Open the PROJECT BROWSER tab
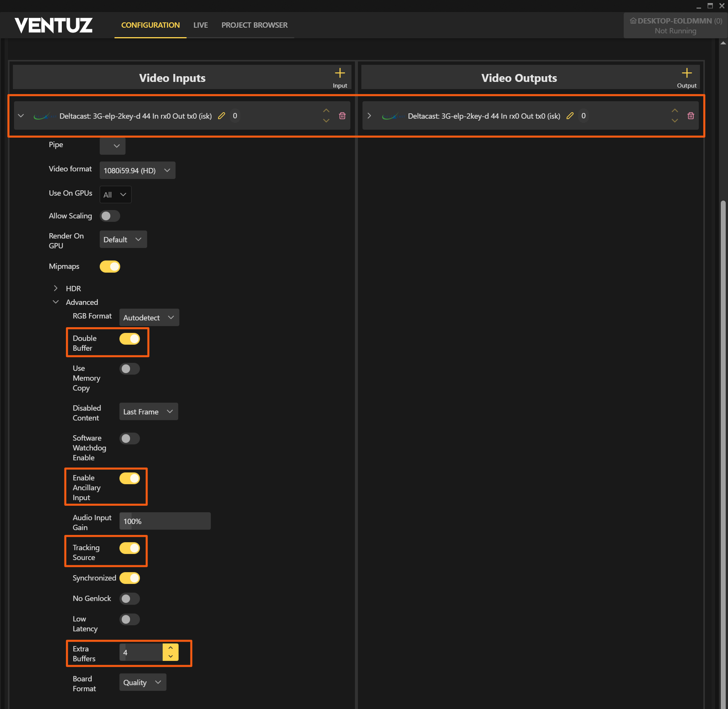This screenshot has width=728, height=709. point(254,25)
